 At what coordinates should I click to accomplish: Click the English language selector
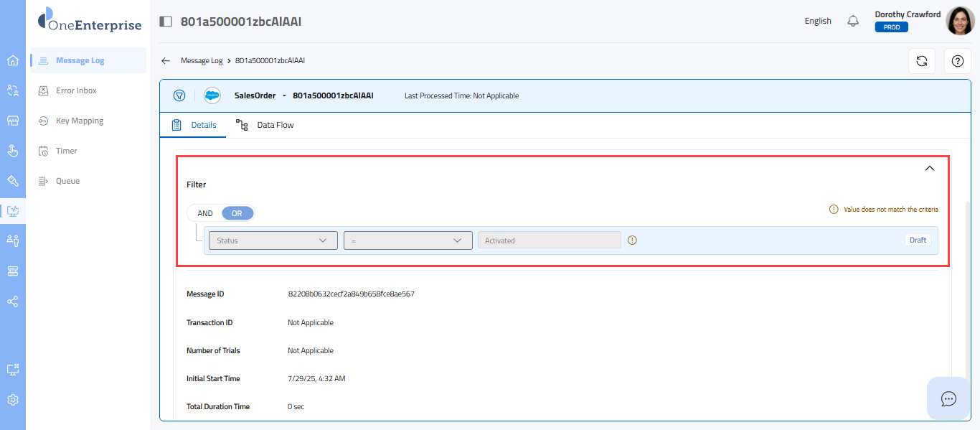click(818, 21)
